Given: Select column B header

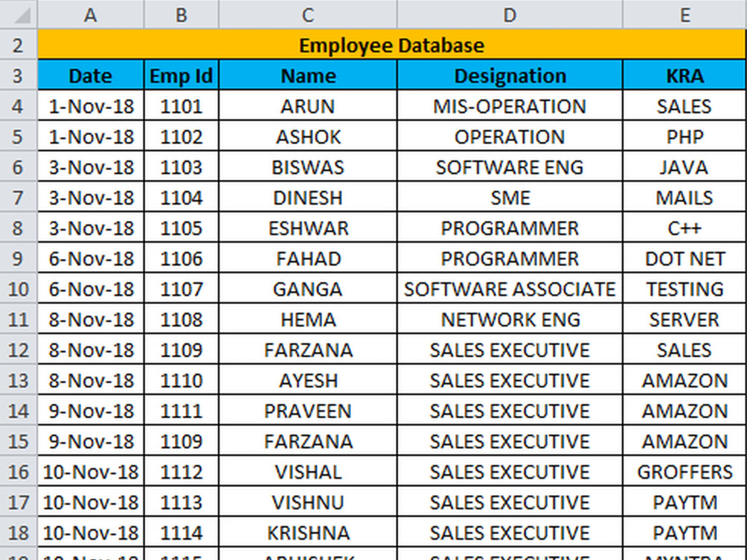Looking at the screenshot, I should pyautogui.click(x=182, y=15).
